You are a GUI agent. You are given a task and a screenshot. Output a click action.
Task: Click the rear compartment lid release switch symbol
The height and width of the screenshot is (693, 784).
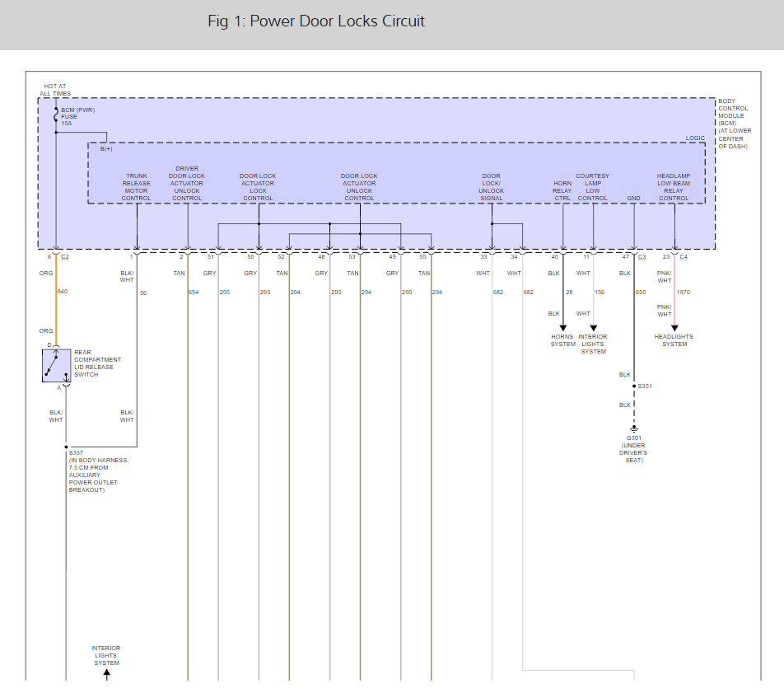pyautogui.click(x=56, y=366)
